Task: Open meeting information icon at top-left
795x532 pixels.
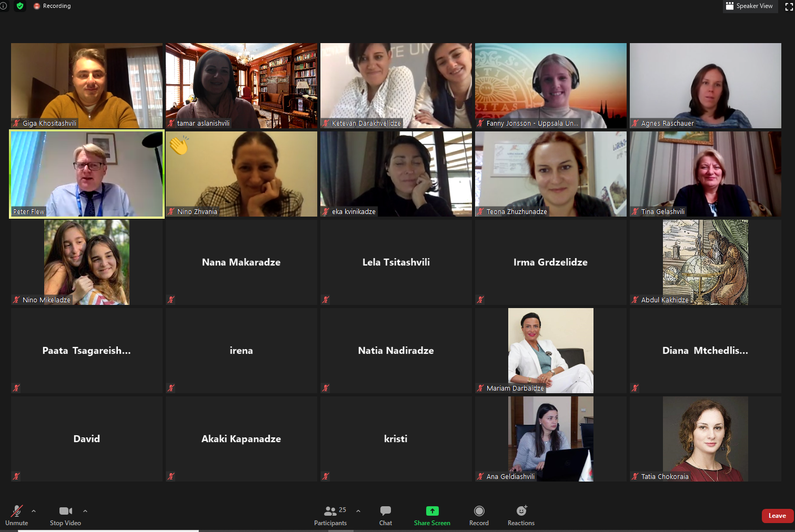Action: (x=3, y=6)
